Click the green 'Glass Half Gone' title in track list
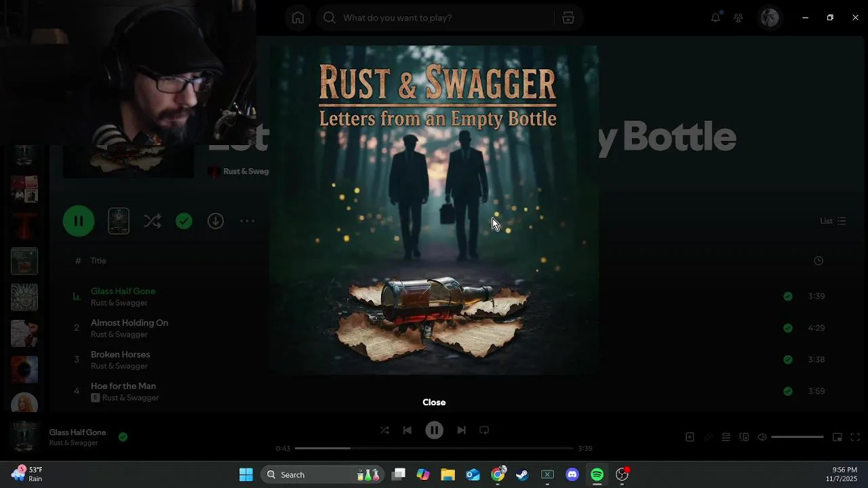Image resolution: width=868 pixels, height=488 pixels. [123, 291]
